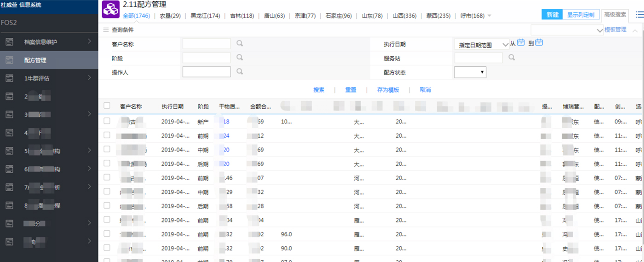
Task: Click the 新建 button
Action: tap(552, 14)
